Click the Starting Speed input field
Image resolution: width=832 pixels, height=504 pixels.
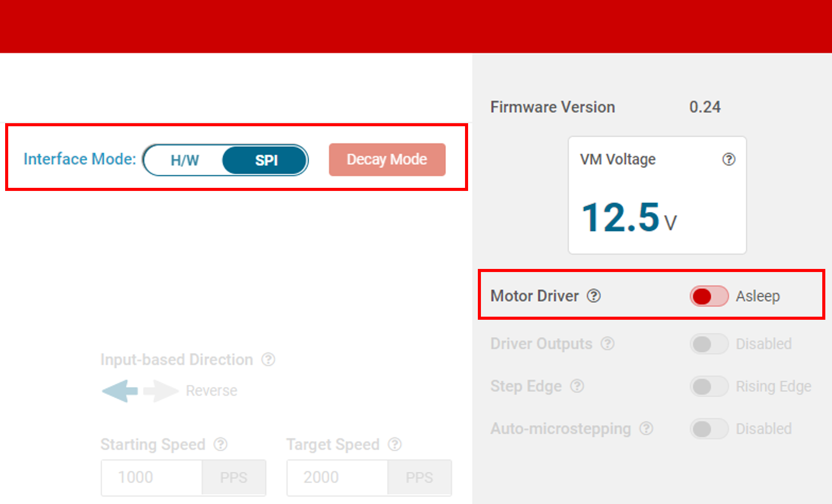(x=152, y=477)
